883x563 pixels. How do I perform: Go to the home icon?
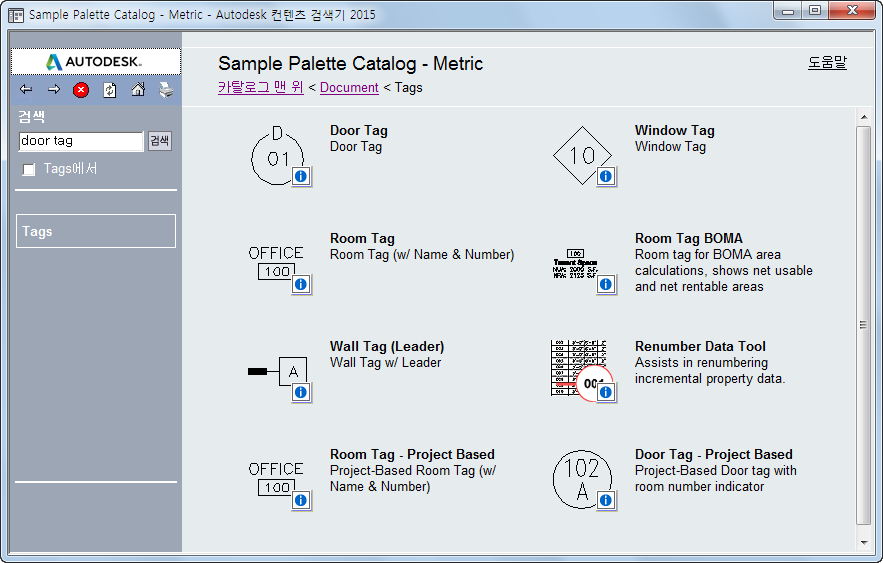tap(138, 90)
